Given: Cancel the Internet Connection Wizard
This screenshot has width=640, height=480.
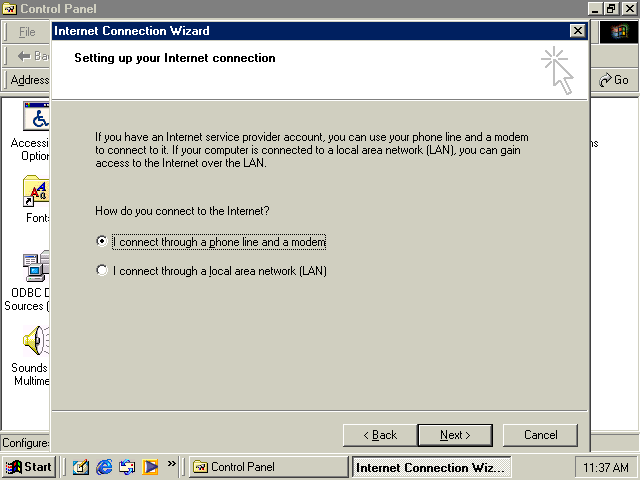Looking at the screenshot, I should coord(540,435).
